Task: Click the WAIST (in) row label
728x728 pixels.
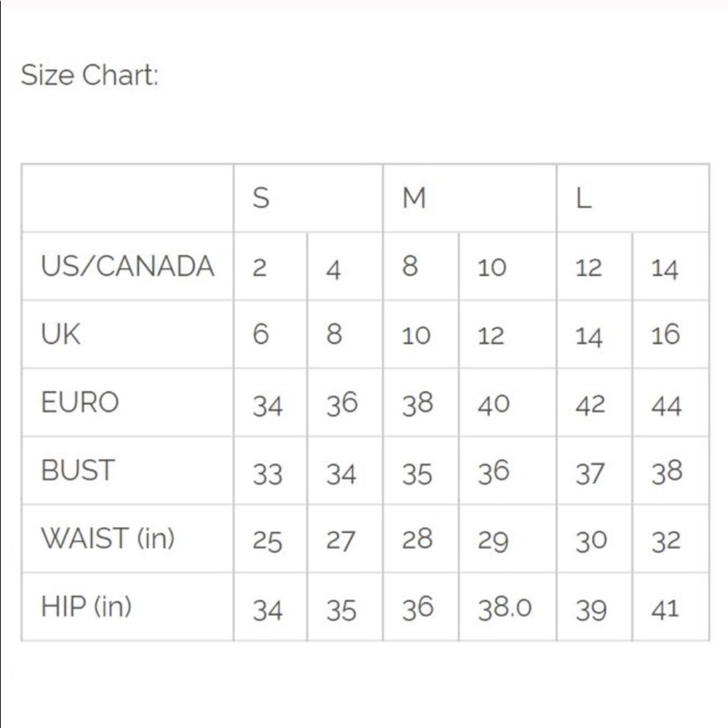Action: tap(108, 539)
